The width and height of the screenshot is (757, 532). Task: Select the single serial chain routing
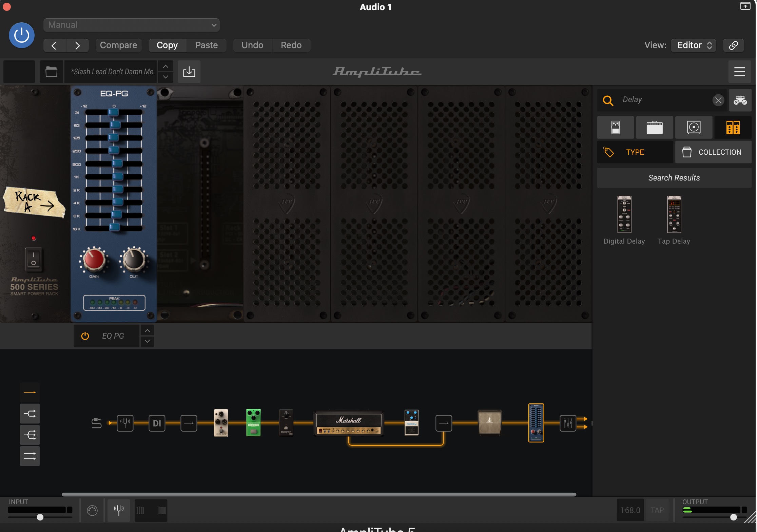pos(30,393)
